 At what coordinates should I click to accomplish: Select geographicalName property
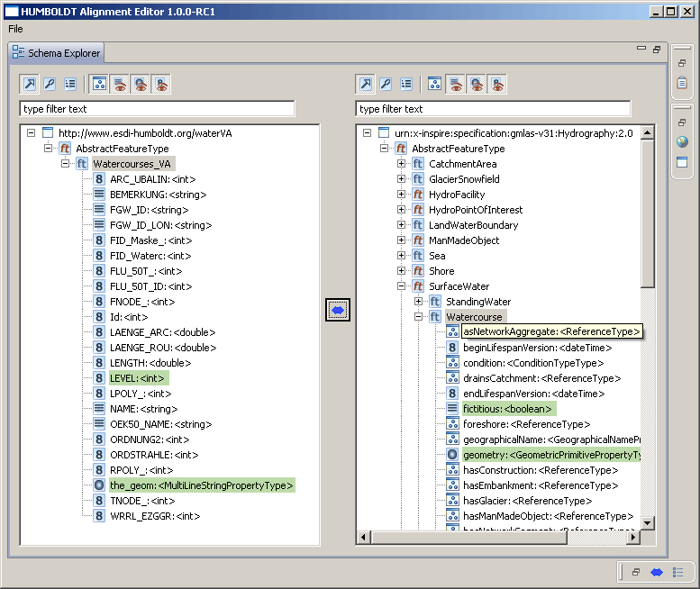[x=551, y=439]
